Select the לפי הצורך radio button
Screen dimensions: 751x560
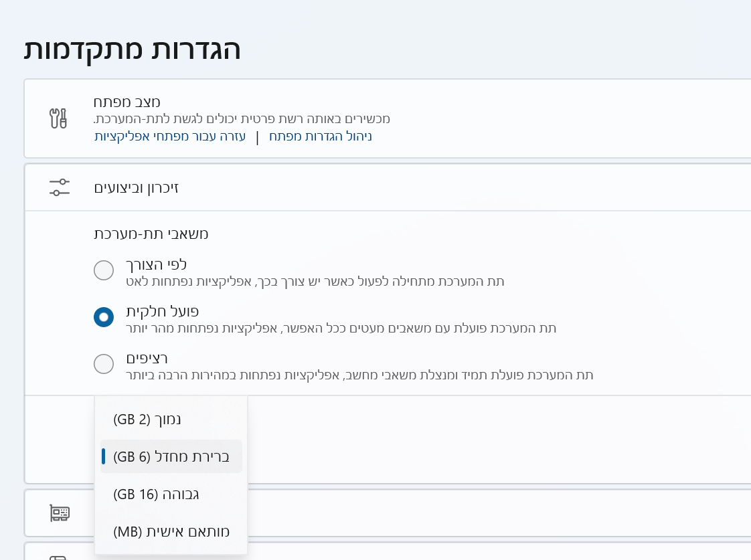tap(104, 270)
